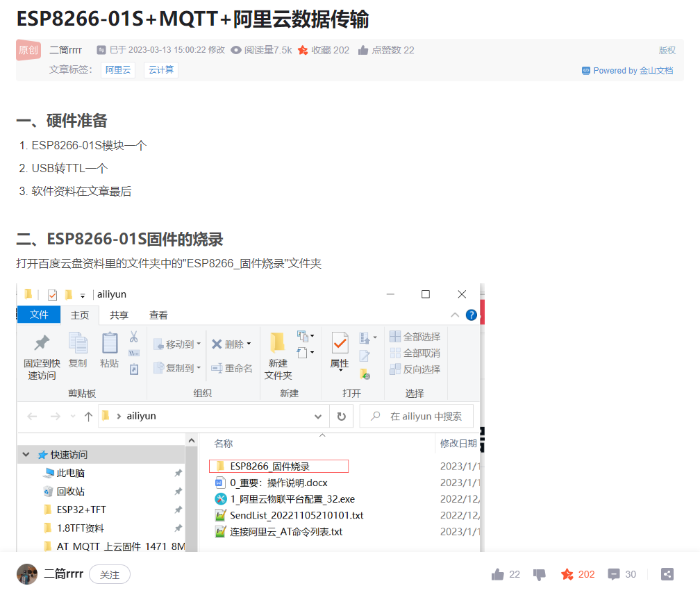
Task: Click the 粘贴 paste clipboard icon
Action: 110,343
